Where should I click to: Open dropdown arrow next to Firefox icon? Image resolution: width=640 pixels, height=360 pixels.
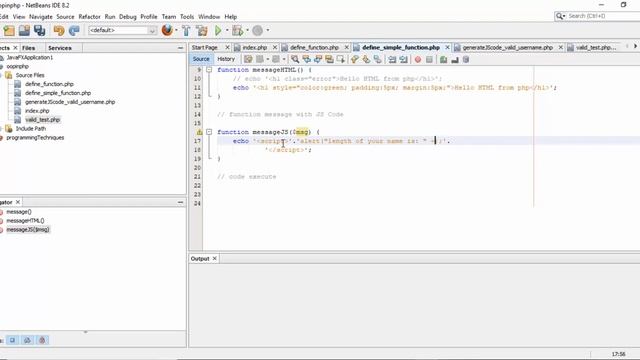click(x=176, y=30)
